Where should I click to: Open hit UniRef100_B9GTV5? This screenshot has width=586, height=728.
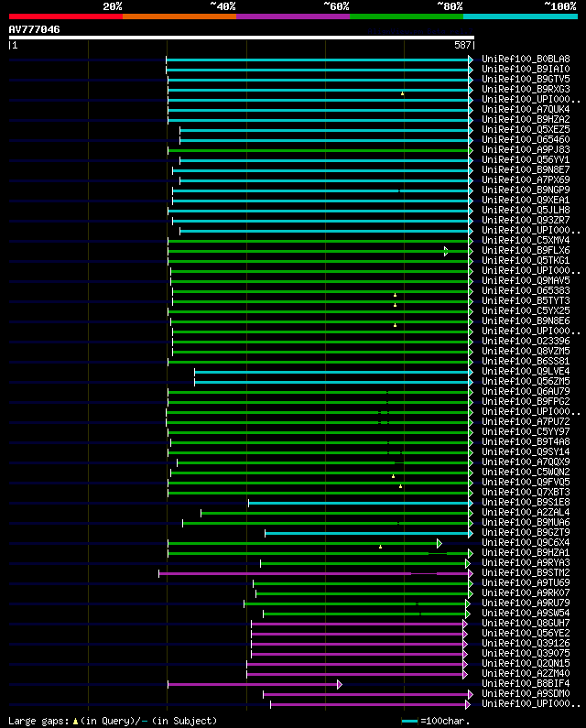point(526,80)
